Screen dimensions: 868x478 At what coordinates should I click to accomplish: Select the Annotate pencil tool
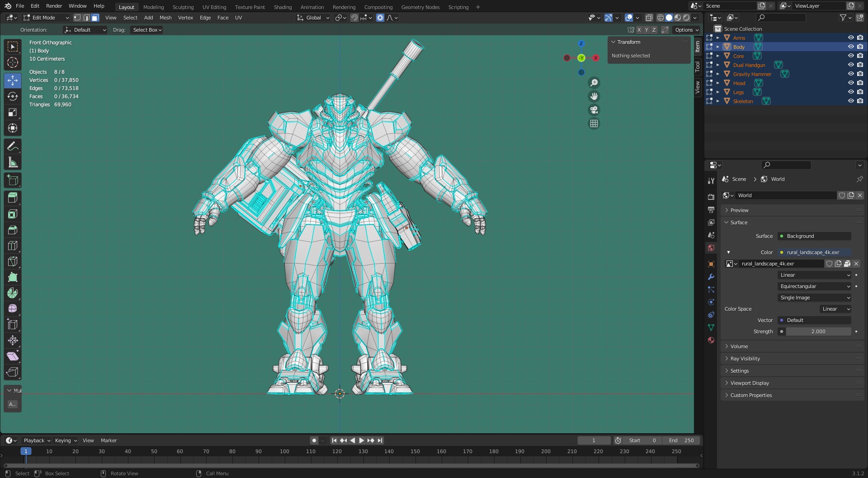pos(13,146)
